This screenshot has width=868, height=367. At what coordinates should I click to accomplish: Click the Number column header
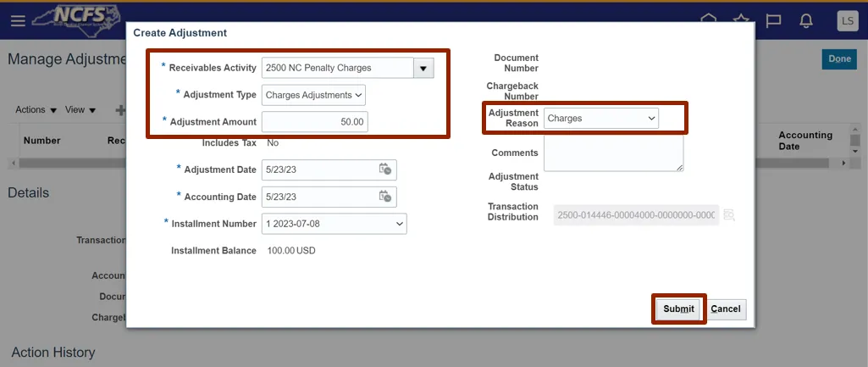pyautogui.click(x=42, y=140)
